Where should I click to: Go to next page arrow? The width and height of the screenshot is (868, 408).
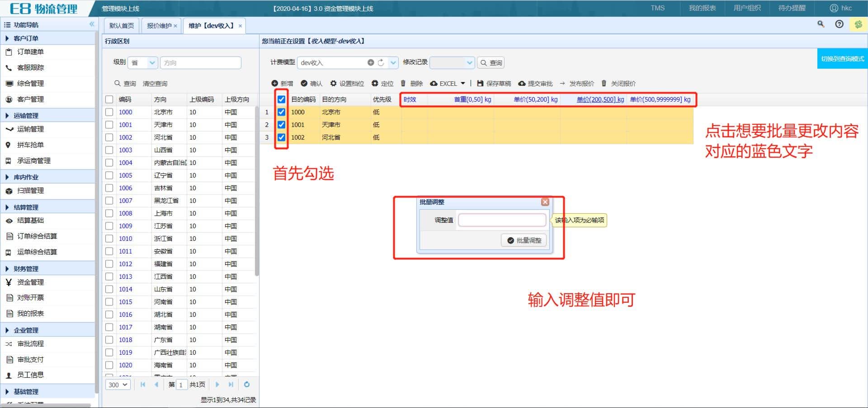pos(217,385)
